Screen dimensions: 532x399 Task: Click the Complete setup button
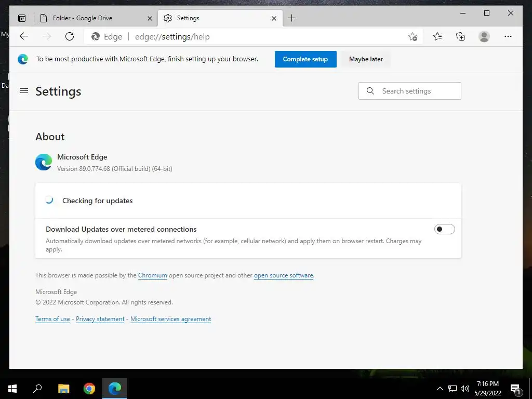[305, 59]
